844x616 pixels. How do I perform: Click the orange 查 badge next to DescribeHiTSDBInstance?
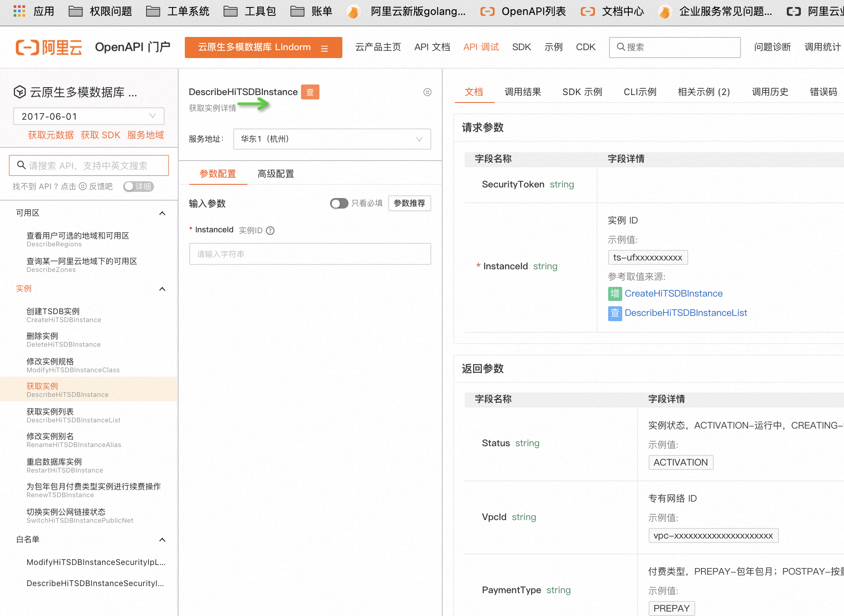[310, 92]
